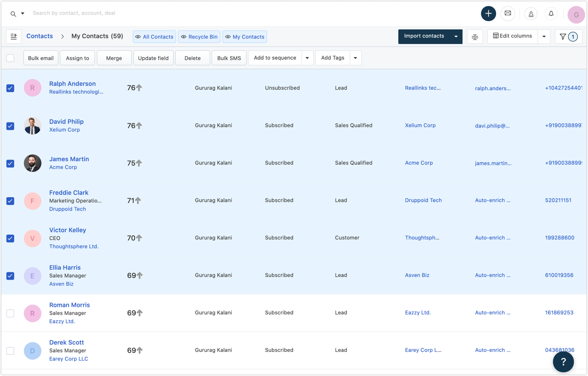The height and width of the screenshot is (376, 588).
Task: Open the Add to sequence dropdown arrow
Action: (x=307, y=58)
